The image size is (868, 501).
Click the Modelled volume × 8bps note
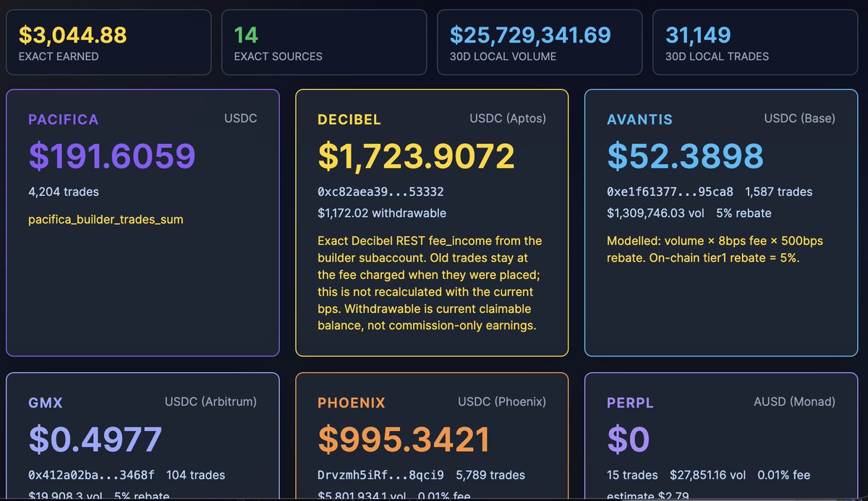point(715,249)
